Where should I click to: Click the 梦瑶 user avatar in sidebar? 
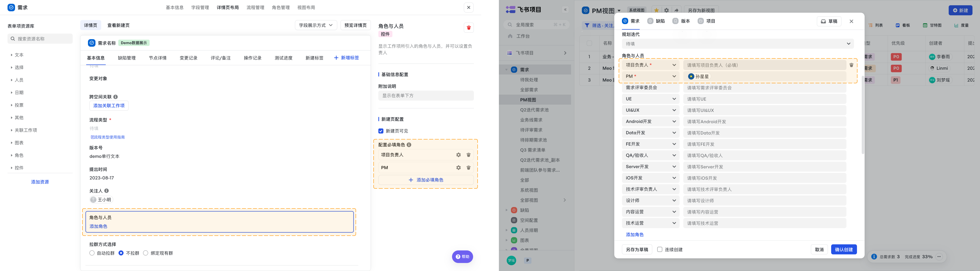point(511,260)
